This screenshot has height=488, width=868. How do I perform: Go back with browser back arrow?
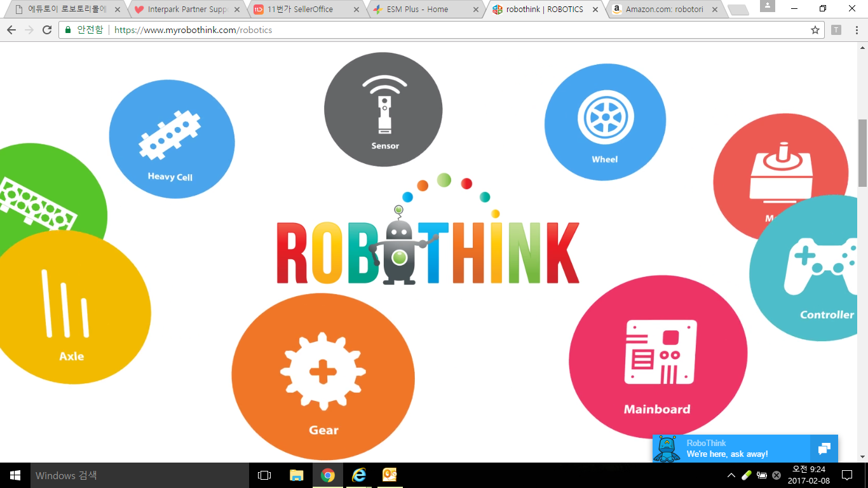[x=11, y=30]
